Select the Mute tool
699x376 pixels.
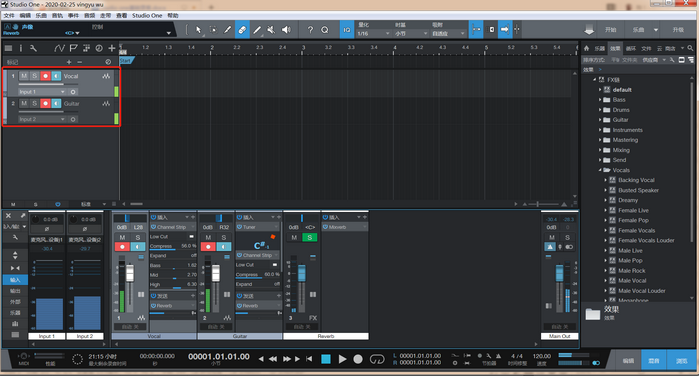[x=271, y=30]
